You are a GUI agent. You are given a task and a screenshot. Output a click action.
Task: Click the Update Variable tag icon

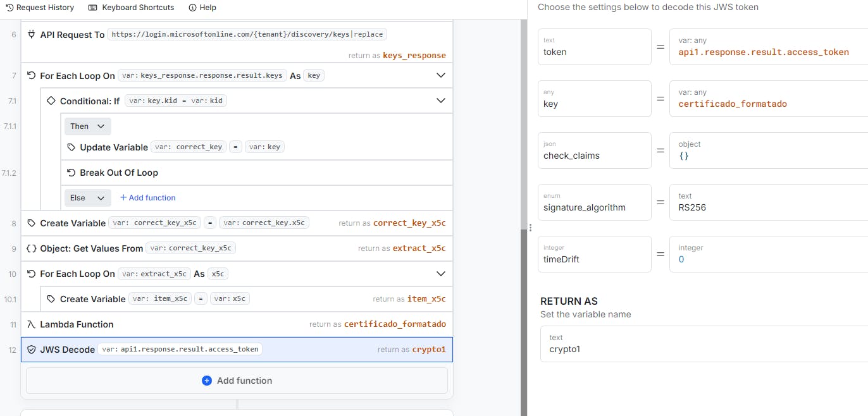[x=71, y=147]
